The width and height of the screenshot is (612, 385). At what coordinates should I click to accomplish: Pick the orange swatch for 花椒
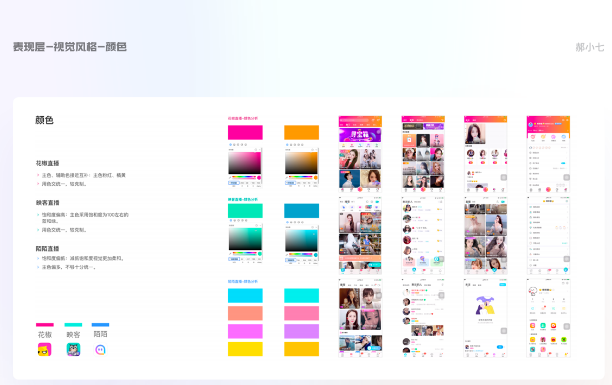(301, 132)
